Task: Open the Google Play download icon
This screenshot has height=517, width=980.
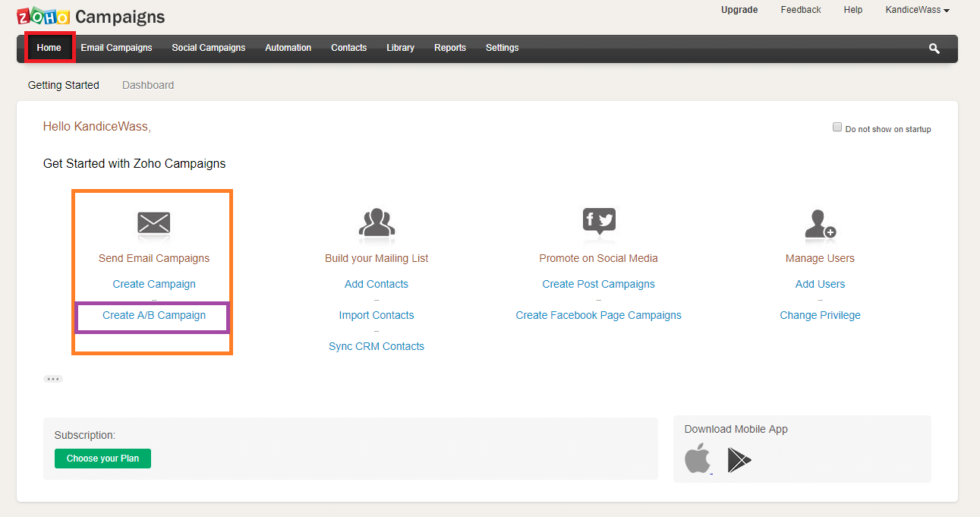Action: pyautogui.click(x=739, y=460)
